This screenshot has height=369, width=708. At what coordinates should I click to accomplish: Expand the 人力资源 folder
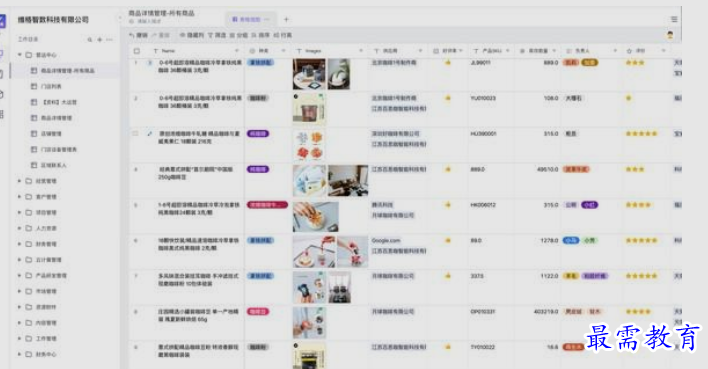19,228
